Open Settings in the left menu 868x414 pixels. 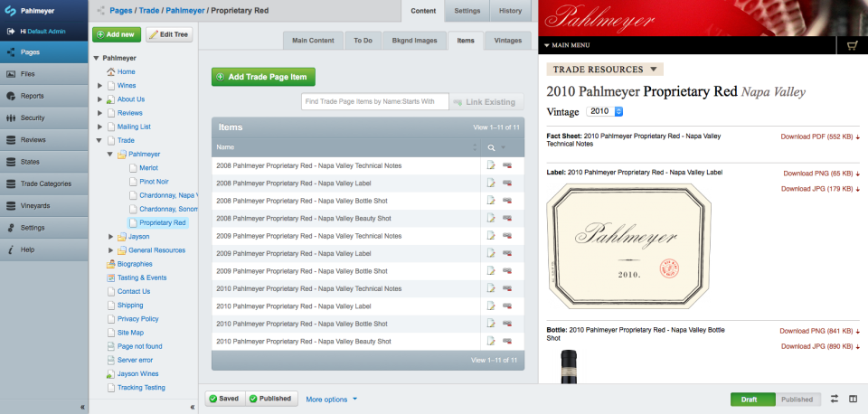(x=44, y=228)
